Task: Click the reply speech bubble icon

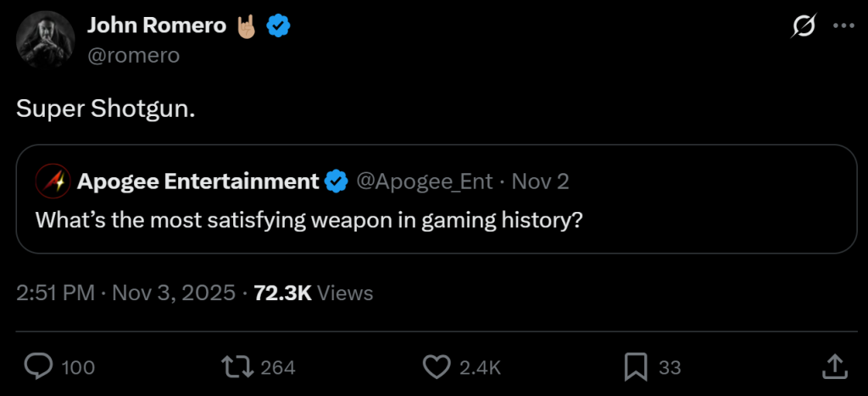Action: (x=38, y=366)
